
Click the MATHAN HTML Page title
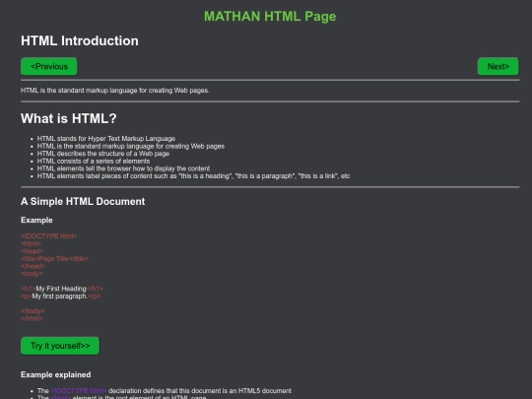(270, 17)
